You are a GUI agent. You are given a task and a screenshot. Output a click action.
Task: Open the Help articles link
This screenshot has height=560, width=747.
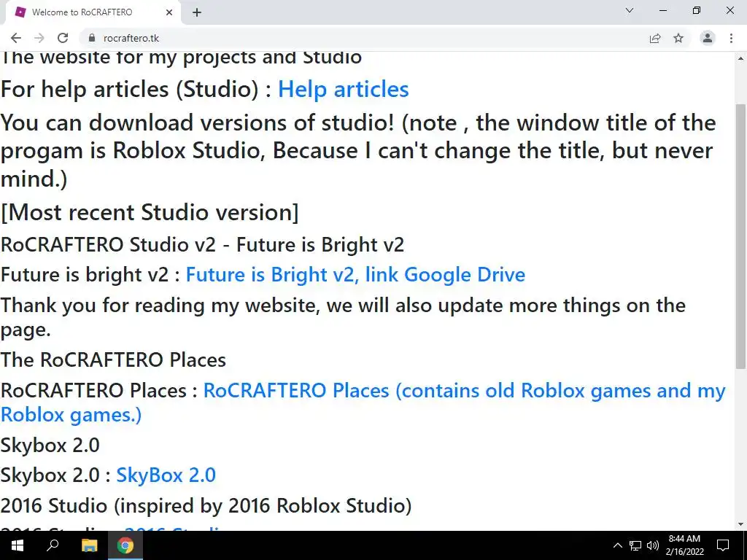343,89
